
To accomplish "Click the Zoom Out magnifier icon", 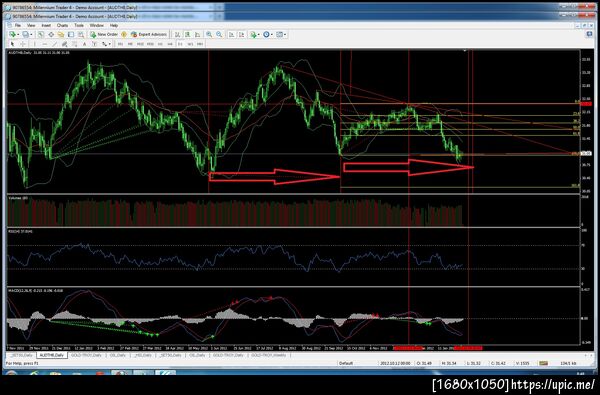I will point(219,34).
